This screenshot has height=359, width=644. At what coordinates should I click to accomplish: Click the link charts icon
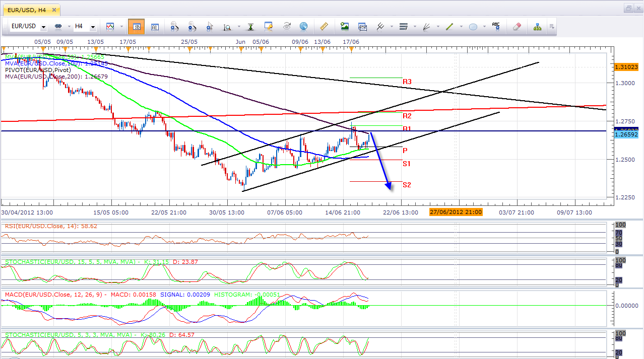coord(57,26)
